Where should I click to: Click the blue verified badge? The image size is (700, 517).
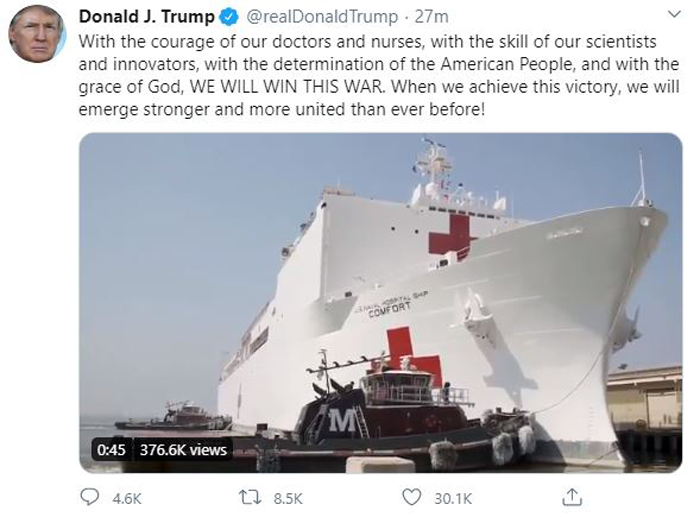pyautogui.click(x=230, y=17)
